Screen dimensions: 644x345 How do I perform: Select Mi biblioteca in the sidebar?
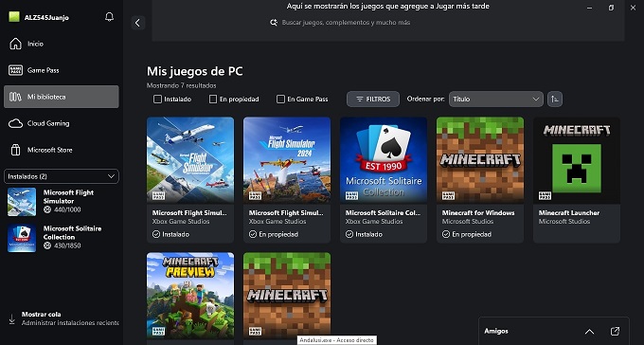coord(62,97)
